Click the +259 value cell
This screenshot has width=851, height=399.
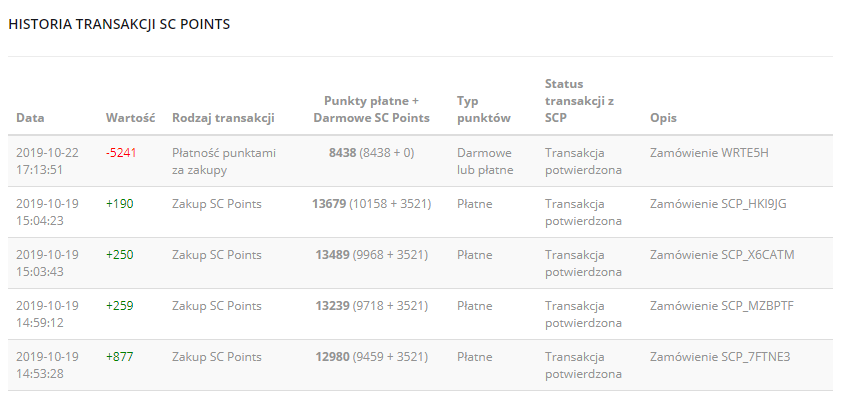click(x=120, y=306)
